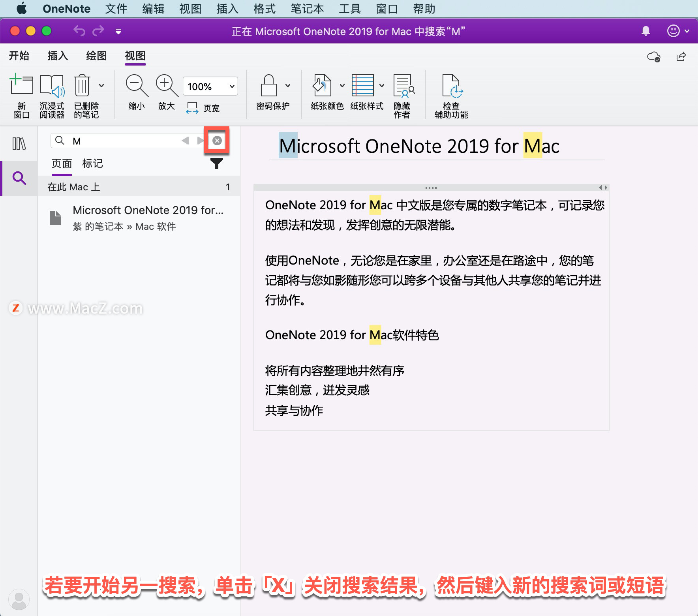Open the quick access toolbar customize dropdown

tap(118, 31)
